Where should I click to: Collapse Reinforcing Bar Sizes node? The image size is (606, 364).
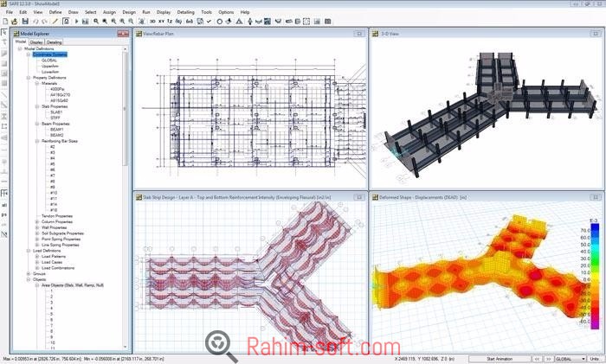click(37, 141)
